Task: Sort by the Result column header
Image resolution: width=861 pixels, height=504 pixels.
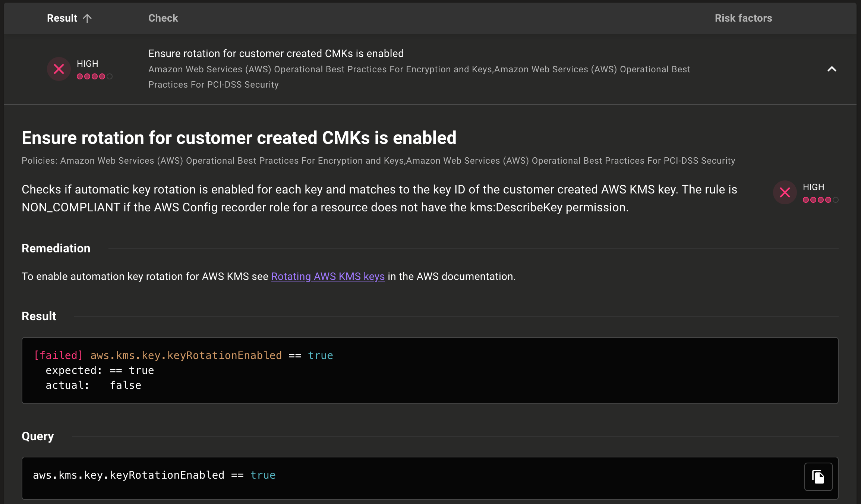Action: pyautogui.click(x=62, y=18)
